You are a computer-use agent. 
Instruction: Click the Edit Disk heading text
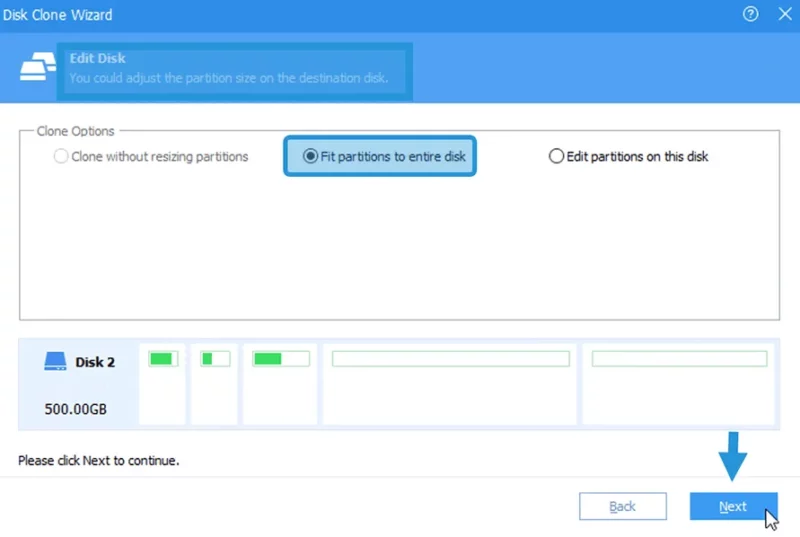click(x=97, y=58)
